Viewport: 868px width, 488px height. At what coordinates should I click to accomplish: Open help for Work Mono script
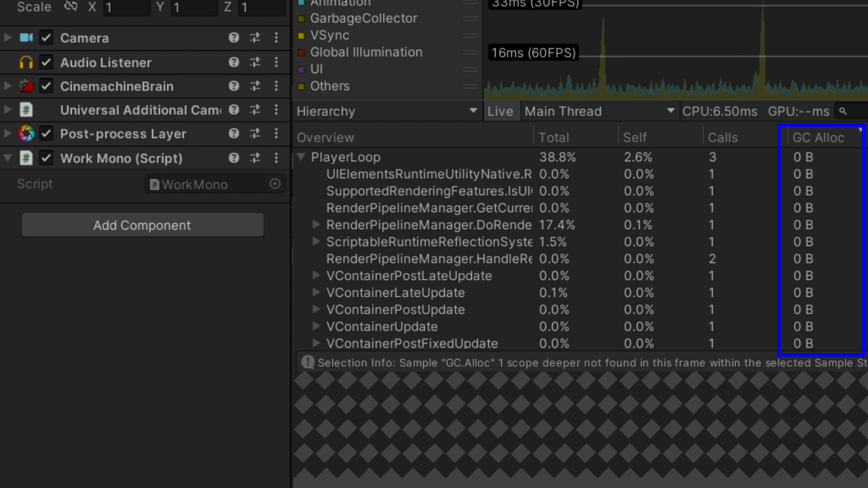[x=234, y=158]
